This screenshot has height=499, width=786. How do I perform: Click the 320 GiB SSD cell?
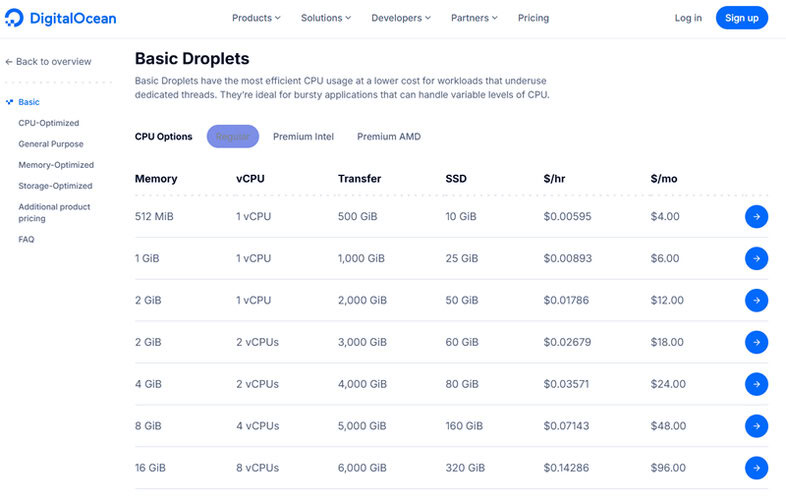[x=465, y=468]
